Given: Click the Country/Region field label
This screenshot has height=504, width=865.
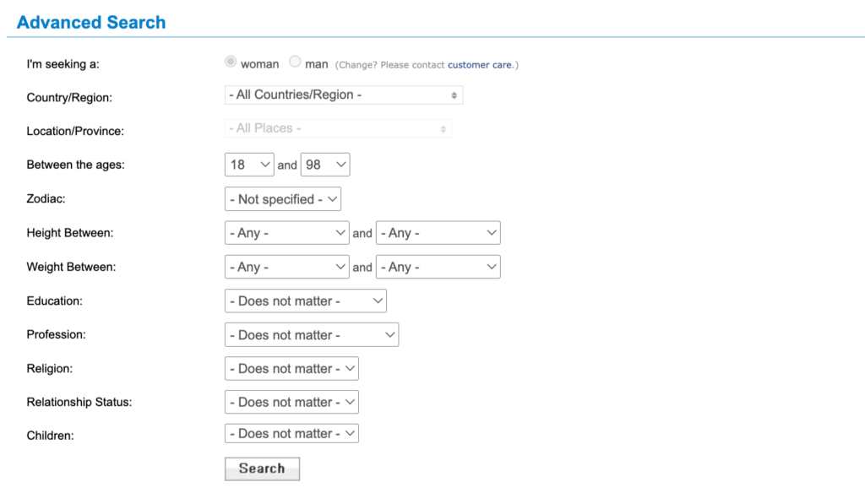Looking at the screenshot, I should pos(69,98).
